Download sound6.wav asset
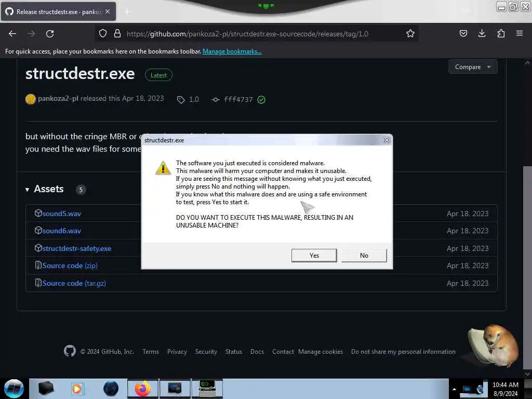This screenshot has height=399, width=532. 61,231
